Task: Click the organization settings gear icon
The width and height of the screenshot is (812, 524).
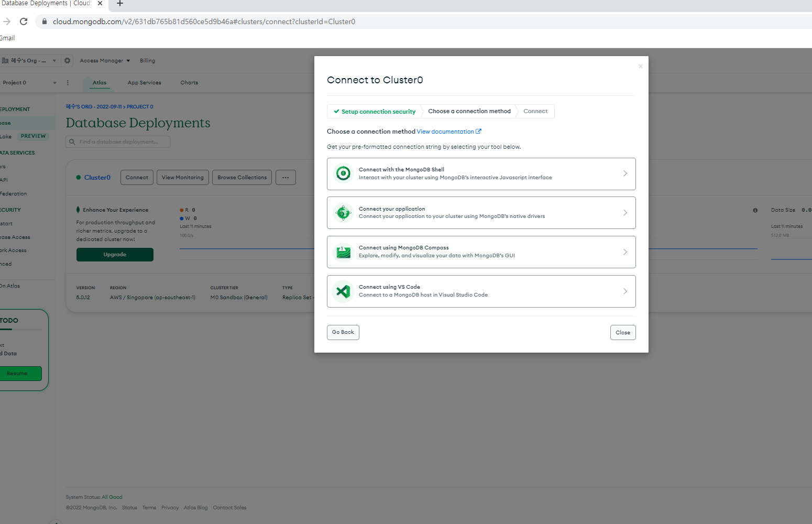Action: point(67,61)
